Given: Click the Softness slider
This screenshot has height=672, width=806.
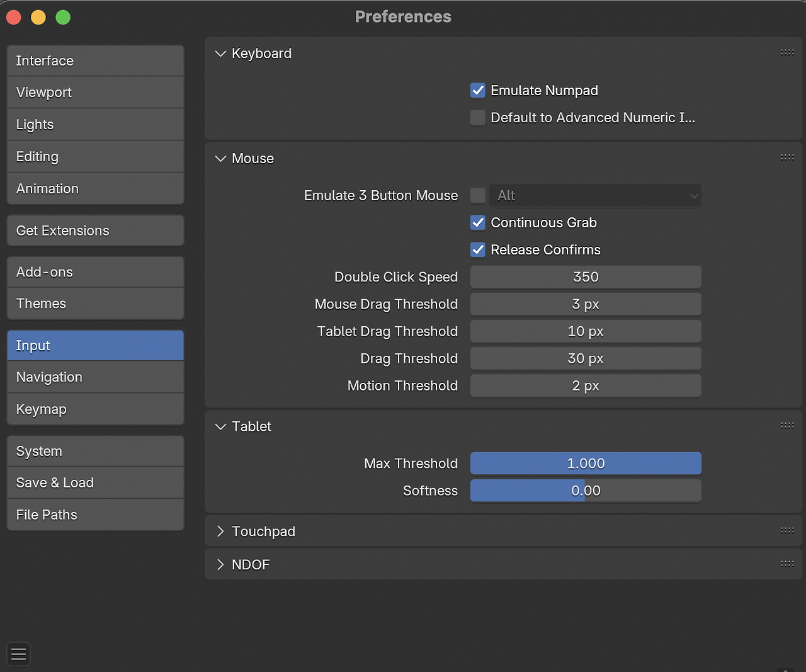Looking at the screenshot, I should [x=586, y=491].
